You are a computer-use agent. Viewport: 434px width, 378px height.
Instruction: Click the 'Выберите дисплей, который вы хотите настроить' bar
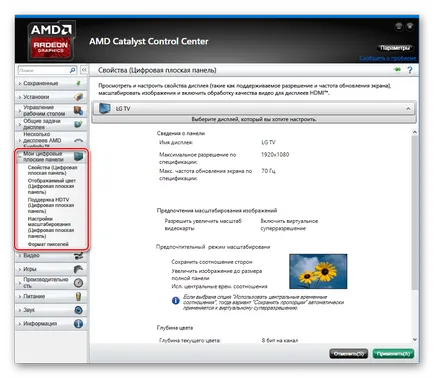click(x=254, y=119)
